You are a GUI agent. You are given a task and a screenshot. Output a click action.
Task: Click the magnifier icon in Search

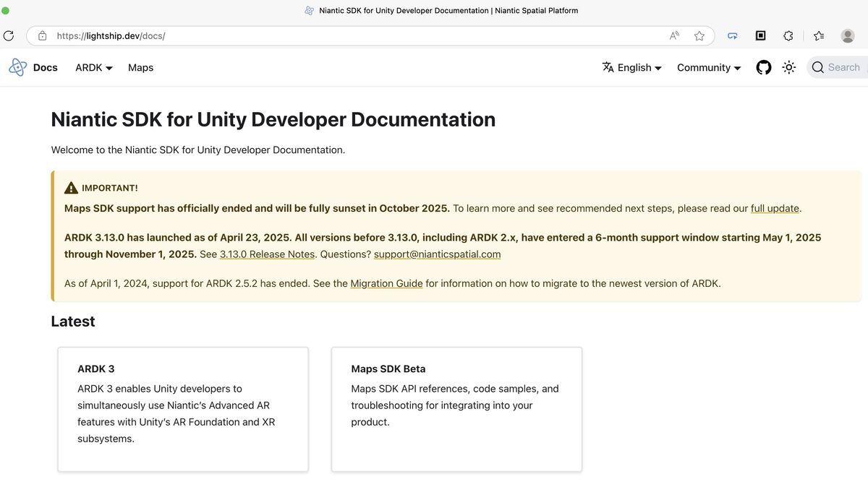[818, 67]
